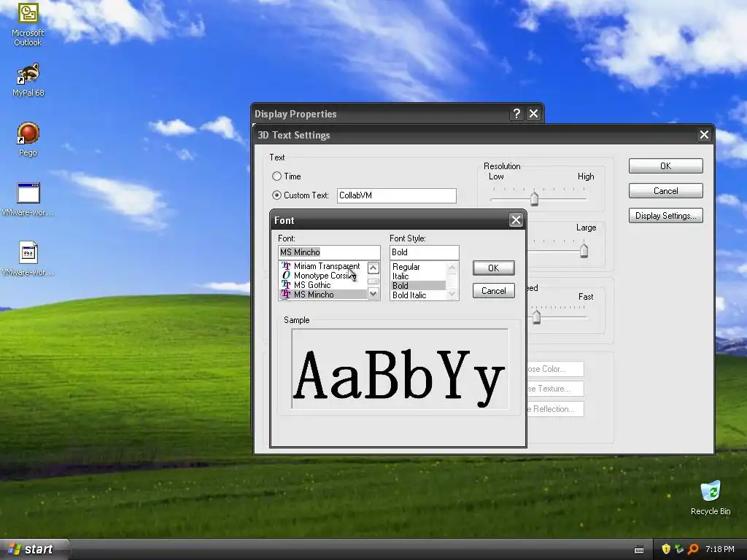Click the Choose Texture... button
This screenshot has height=560, width=747.
point(555,389)
